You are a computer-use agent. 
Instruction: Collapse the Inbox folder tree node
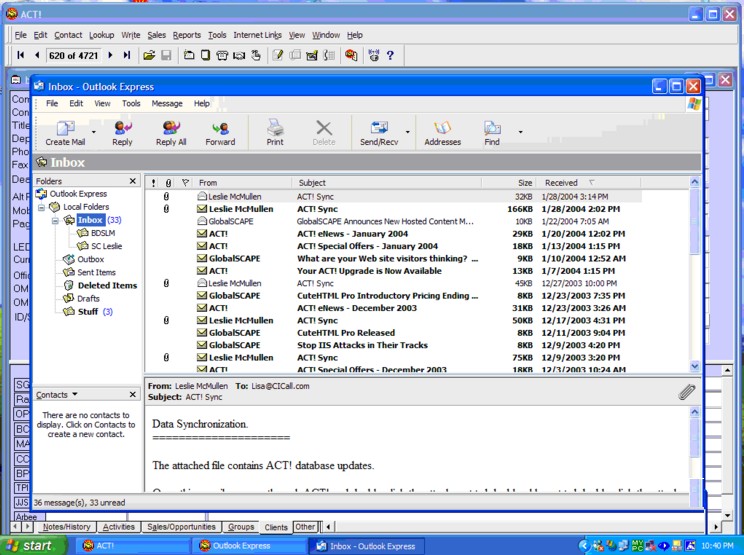55,221
